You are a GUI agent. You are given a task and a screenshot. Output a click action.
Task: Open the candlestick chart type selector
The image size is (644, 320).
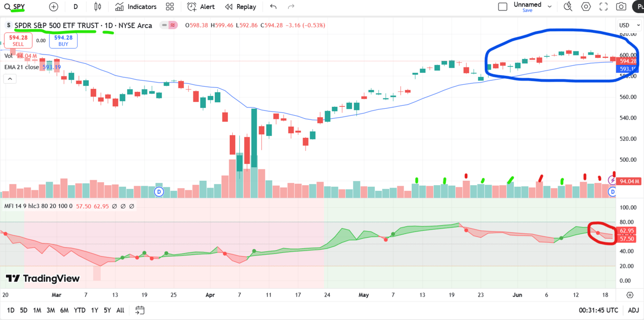click(x=98, y=6)
